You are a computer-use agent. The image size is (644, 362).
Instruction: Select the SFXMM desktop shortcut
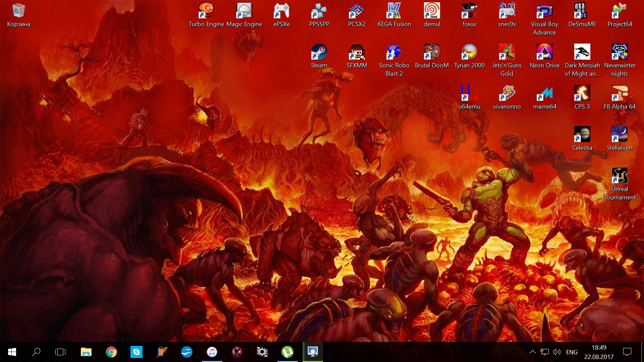coord(357,57)
